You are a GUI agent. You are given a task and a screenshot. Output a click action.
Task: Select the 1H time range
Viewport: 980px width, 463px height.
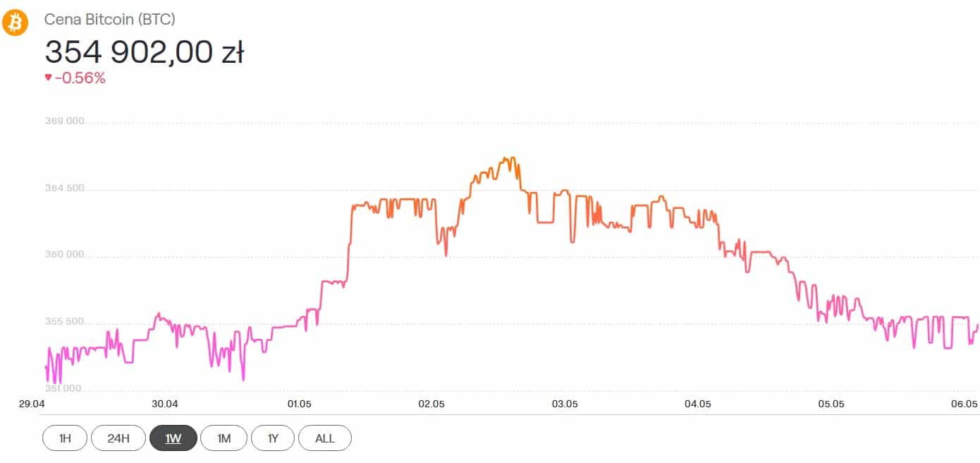click(65, 438)
